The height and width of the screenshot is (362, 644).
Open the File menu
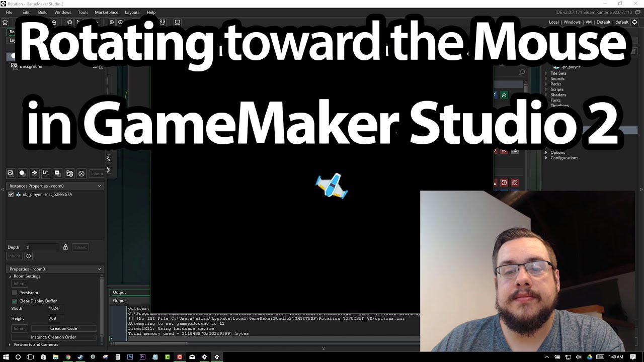tap(9, 12)
